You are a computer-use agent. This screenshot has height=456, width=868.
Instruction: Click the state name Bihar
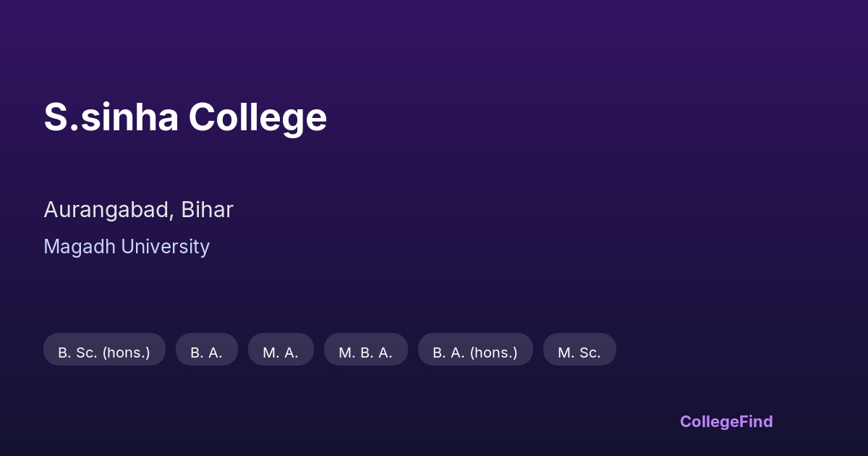click(x=207, y=210)
